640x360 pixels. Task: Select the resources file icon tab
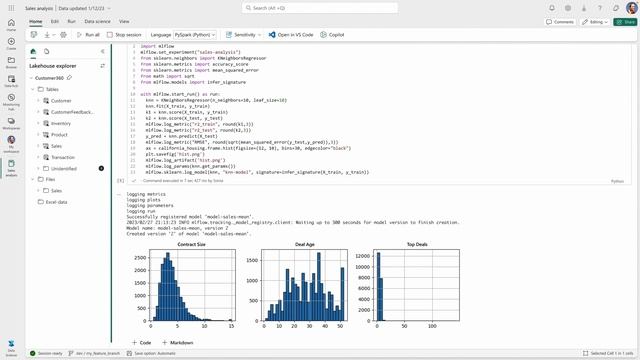pyautogui.click(x=47, y=51)
